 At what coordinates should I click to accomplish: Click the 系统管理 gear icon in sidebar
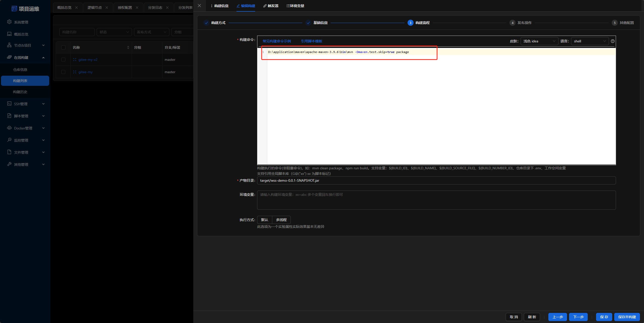click(x=9, y=22)
